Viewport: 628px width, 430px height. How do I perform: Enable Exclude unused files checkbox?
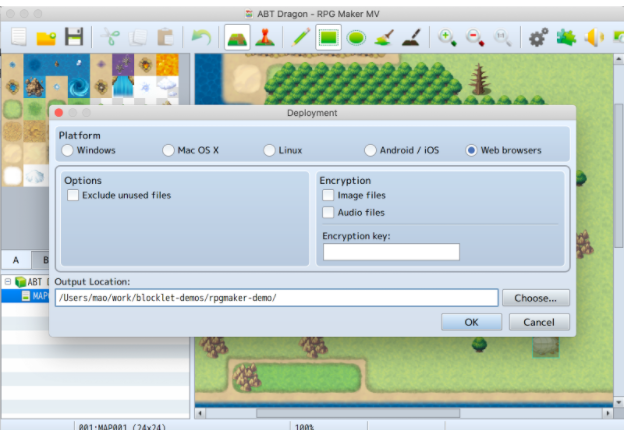(x=73, y=196)
